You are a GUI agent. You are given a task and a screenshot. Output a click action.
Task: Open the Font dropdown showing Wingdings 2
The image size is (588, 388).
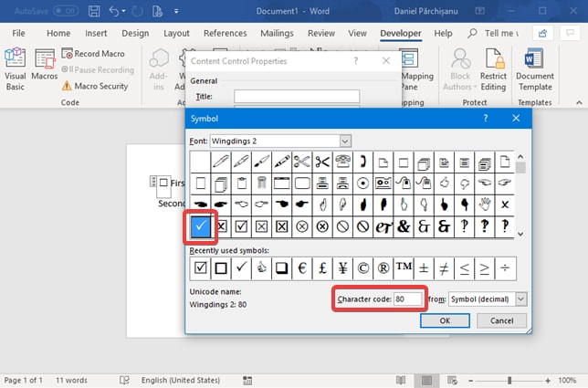[x=345, y=141]
